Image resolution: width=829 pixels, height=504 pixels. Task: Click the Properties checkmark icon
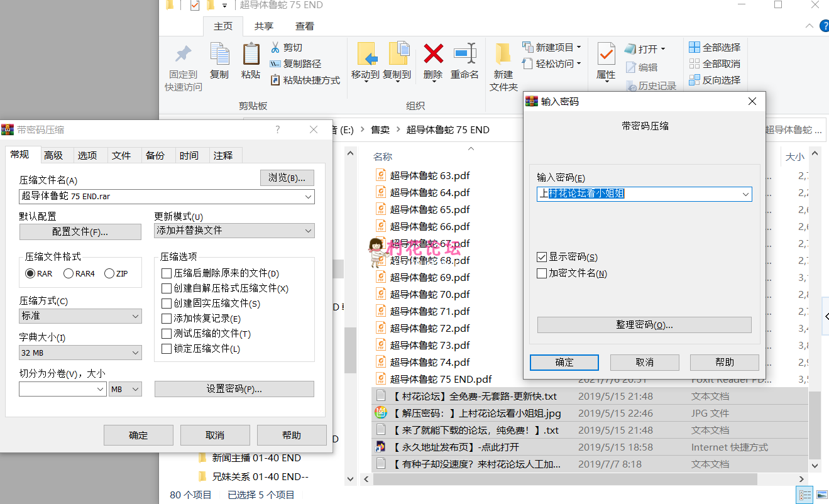(x=606, y=54)
